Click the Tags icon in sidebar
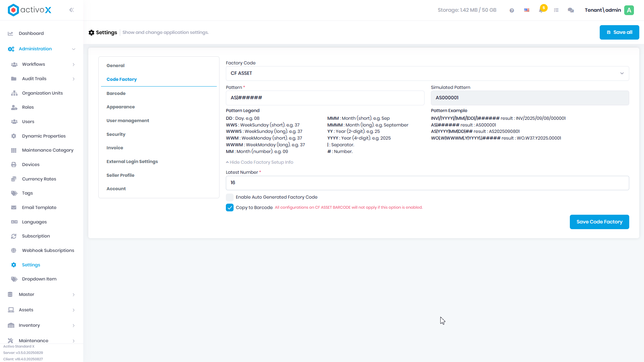The width and height of the screenshot is (644, 362). 14,193
